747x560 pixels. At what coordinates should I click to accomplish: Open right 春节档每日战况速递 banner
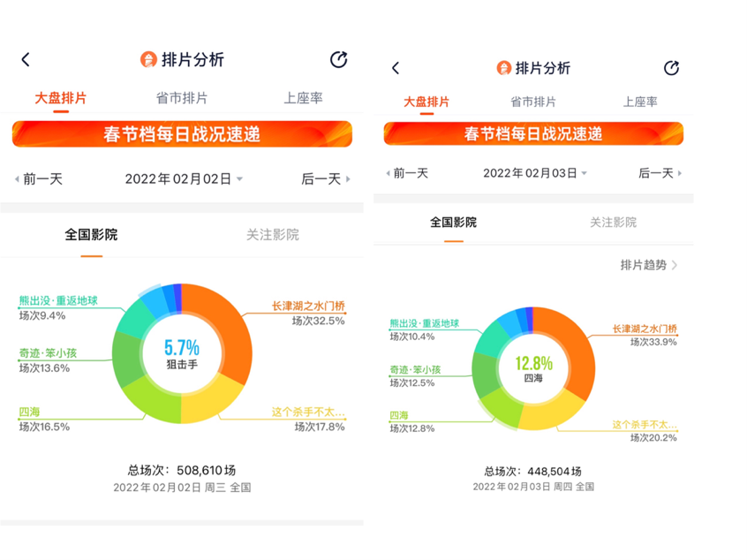pyautogui.click(x=533, y=134)
